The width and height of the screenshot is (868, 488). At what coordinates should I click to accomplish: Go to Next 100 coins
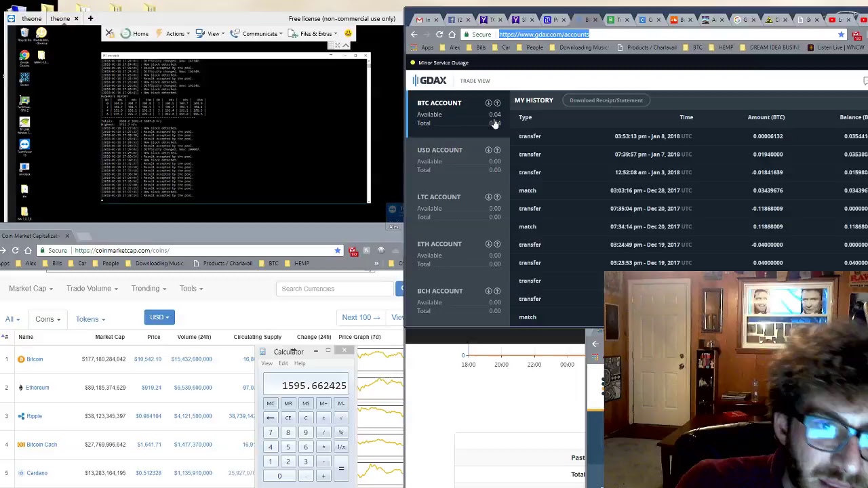tap(361, 317)
